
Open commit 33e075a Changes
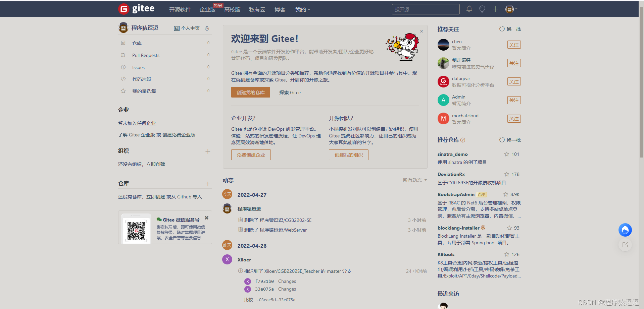click(x=287, y=289)
